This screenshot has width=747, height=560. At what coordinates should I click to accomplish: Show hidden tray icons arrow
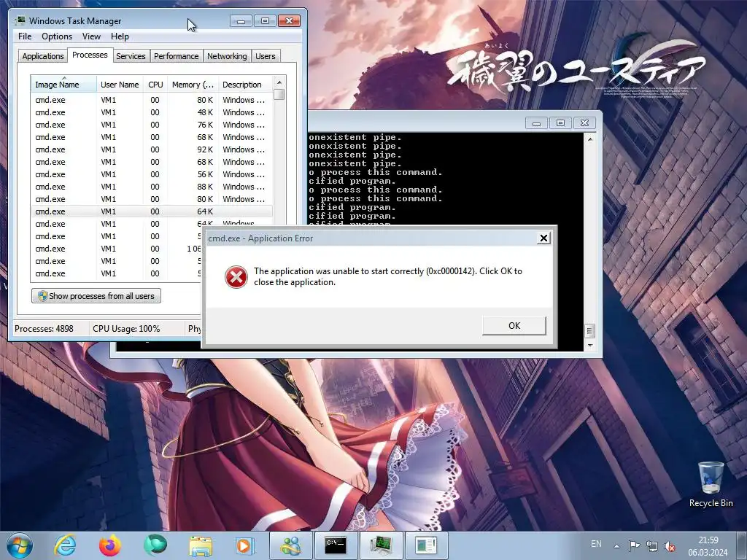pos(616,546)
